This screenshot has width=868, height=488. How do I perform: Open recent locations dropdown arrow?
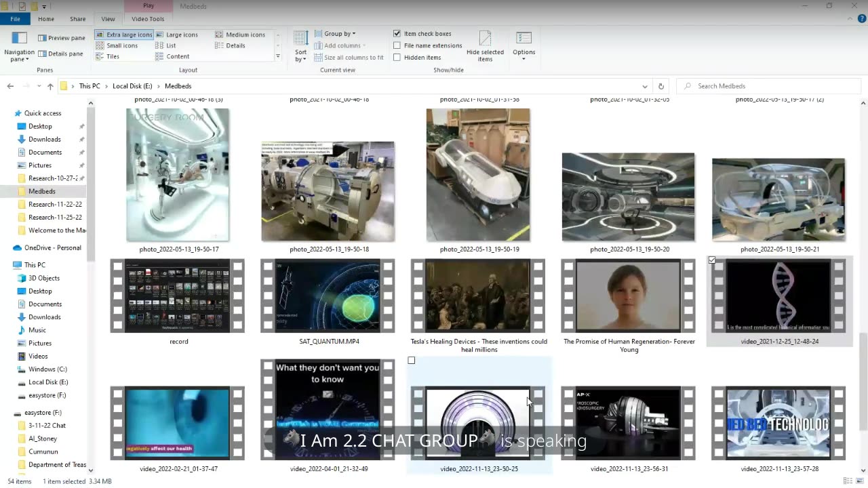pyautogui.click(x=38, y=87)
